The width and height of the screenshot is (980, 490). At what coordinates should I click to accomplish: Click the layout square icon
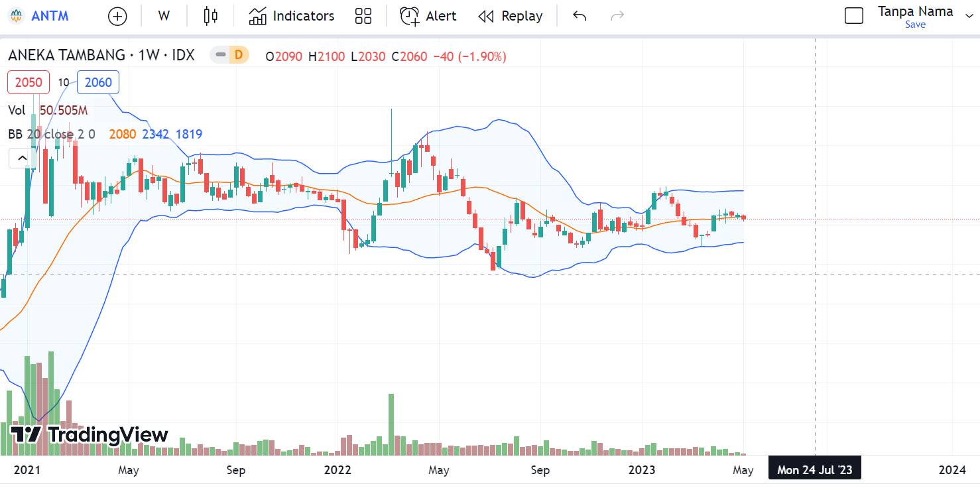pos(854,16)
